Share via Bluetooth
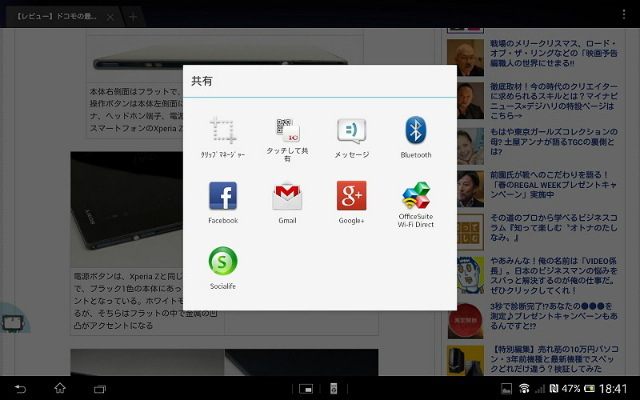Screen dimensions: 640x400 416,138
